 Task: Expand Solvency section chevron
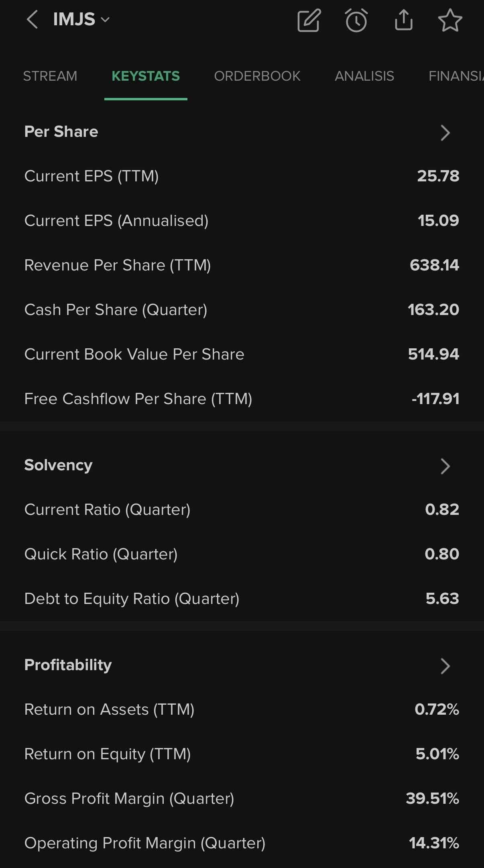point(445,466)
